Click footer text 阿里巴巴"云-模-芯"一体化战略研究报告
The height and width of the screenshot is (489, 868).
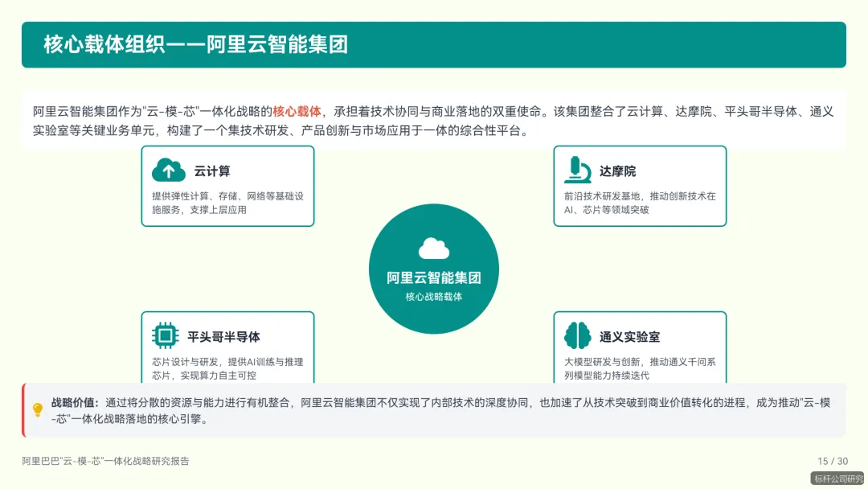[x=106, y=461]
